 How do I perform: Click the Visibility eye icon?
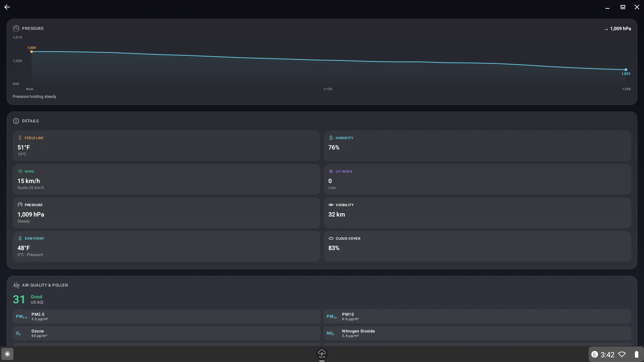(x=331, y=205)
